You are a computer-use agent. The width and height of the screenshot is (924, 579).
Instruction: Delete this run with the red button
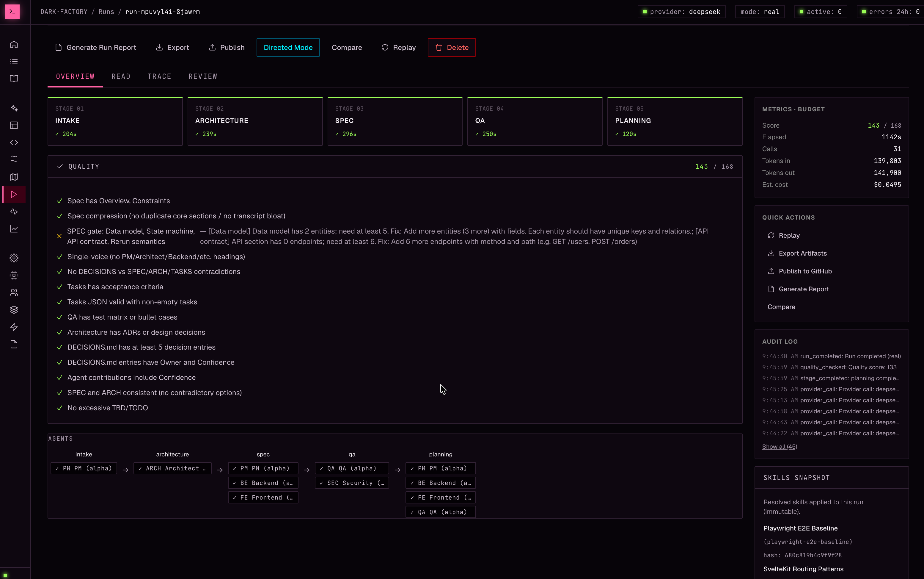pyautogui.click(x=452, y=48)
